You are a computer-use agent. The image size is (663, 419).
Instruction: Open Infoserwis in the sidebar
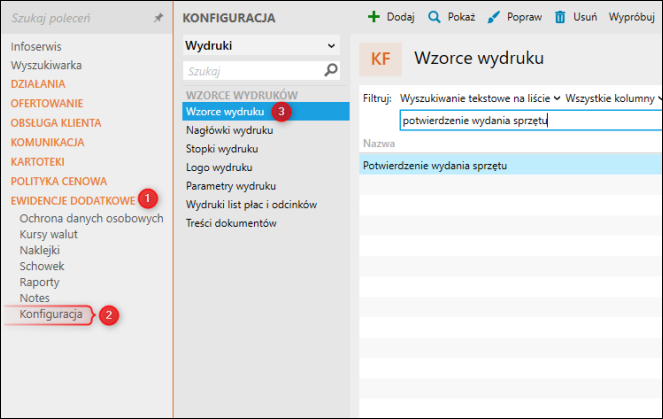click(x=36, y=47)
